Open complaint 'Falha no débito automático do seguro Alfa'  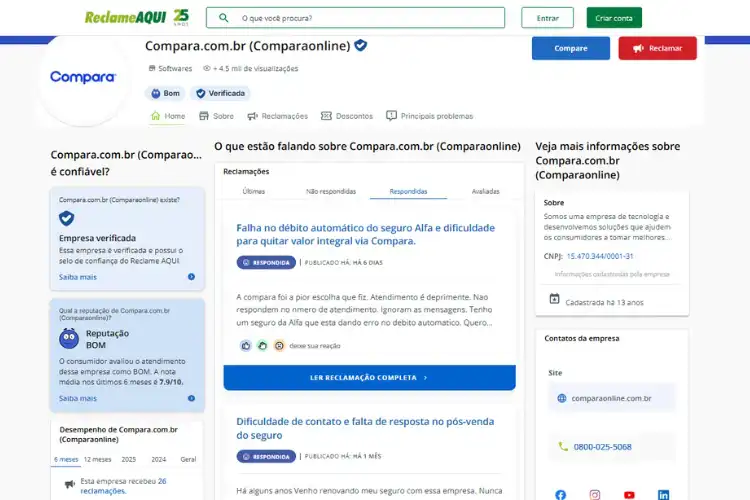365,234
